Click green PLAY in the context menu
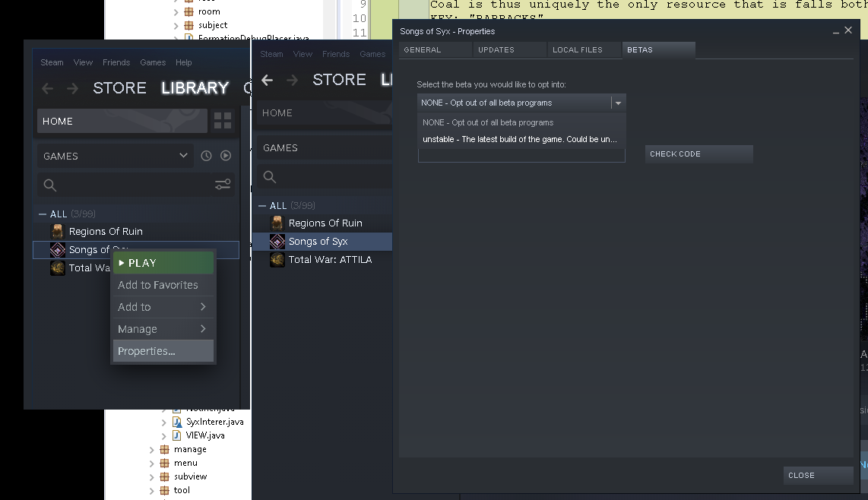Screen dimensions: 868x500 tap(163, 263)
